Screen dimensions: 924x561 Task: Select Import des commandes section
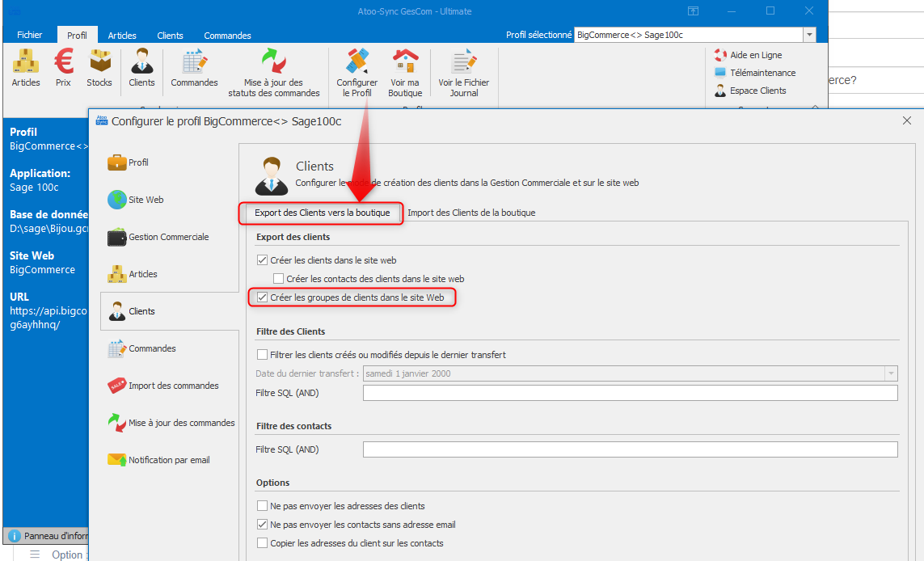tap(170, 386)
